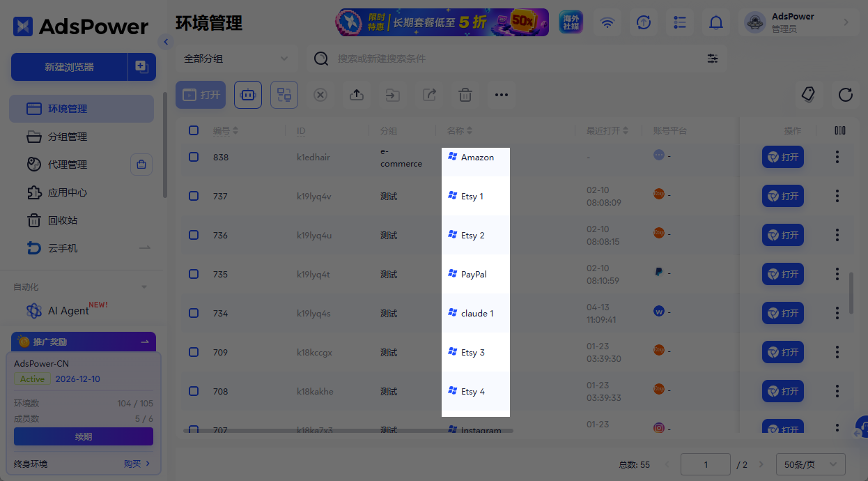Click the PayPal platform icon in row 735

659,272
